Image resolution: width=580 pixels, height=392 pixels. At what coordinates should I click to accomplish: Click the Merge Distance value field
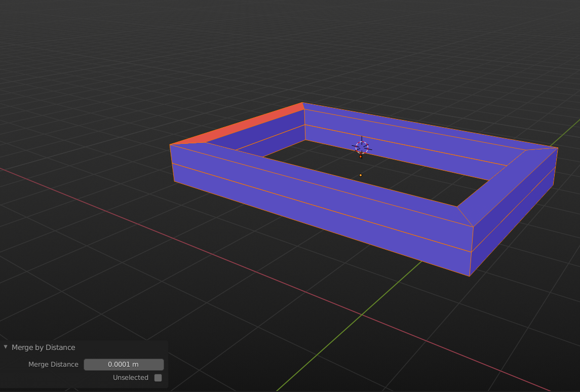coord(124,364)
